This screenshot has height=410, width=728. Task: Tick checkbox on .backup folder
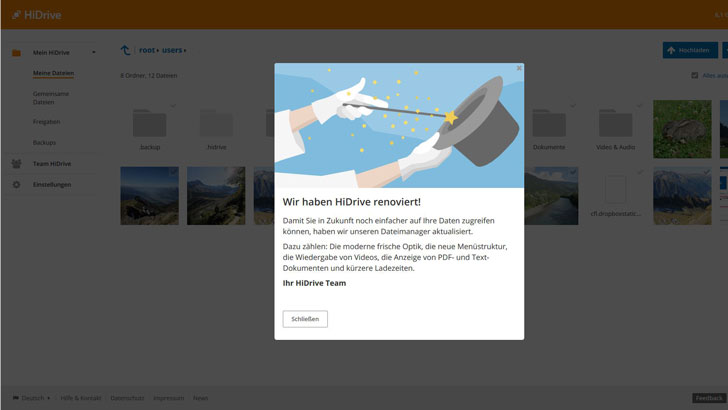click(173, 106)
